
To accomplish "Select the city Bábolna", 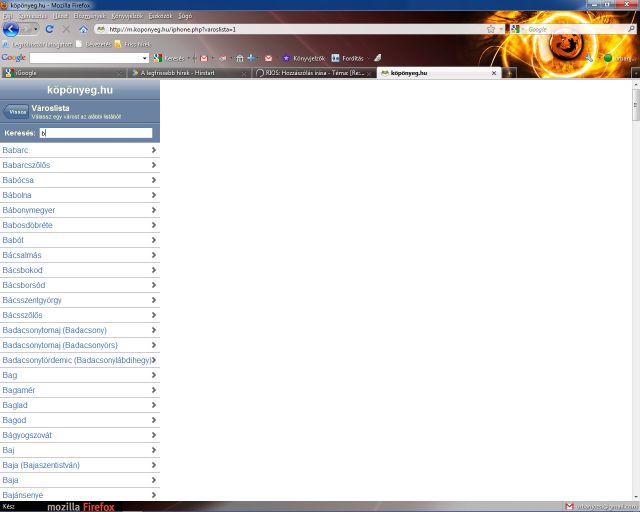I will [x=80, y=195].
